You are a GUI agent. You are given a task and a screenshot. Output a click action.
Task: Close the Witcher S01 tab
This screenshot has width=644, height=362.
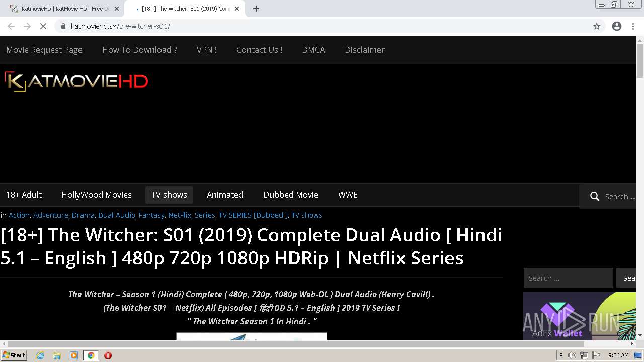(236, 9)
